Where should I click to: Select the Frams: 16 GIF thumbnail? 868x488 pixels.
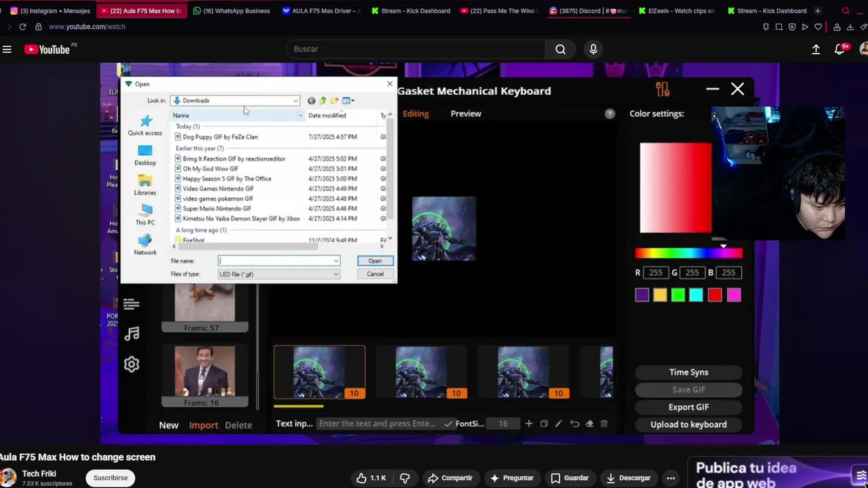point(205,376)
